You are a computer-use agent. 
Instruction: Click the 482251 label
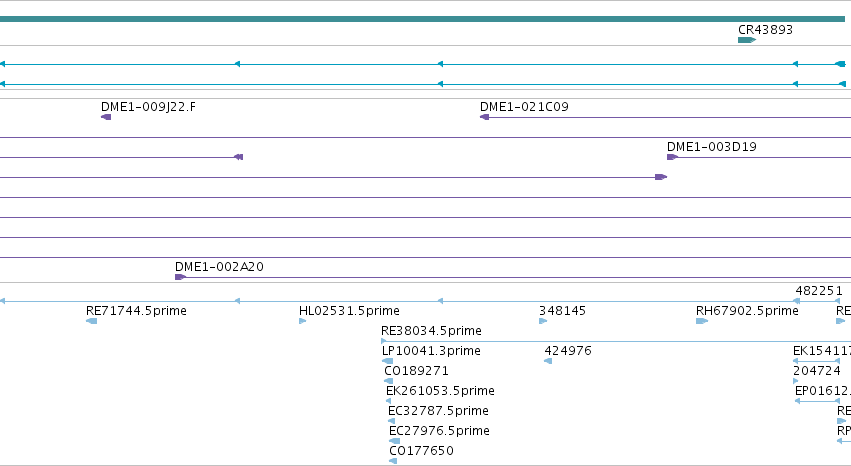819,291
